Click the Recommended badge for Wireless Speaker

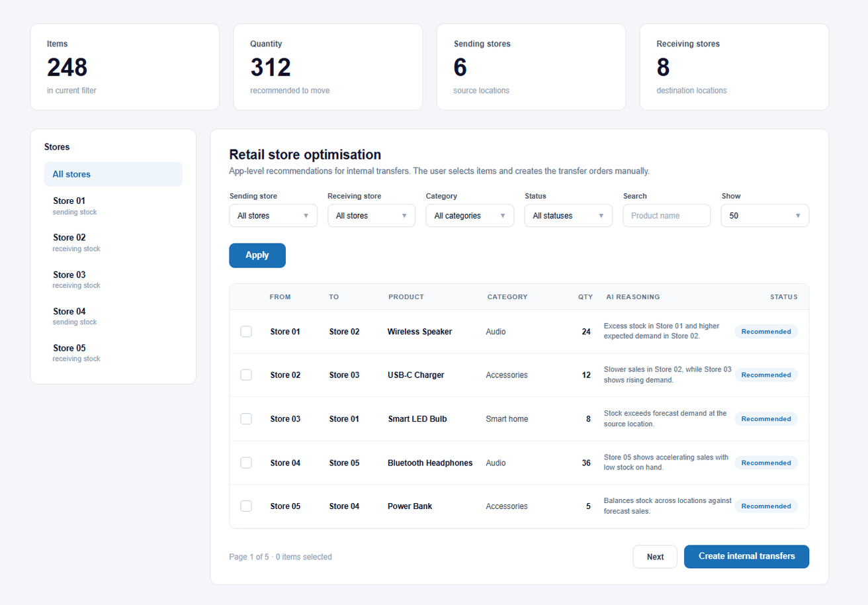[x=766, y=332]
